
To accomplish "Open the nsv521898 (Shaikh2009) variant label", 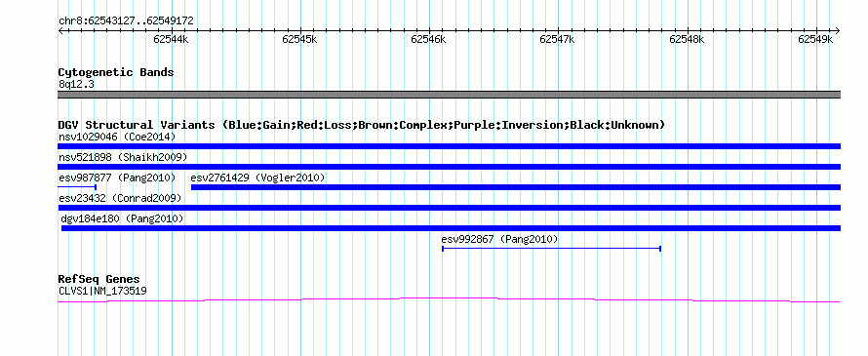I will point(123,157).
